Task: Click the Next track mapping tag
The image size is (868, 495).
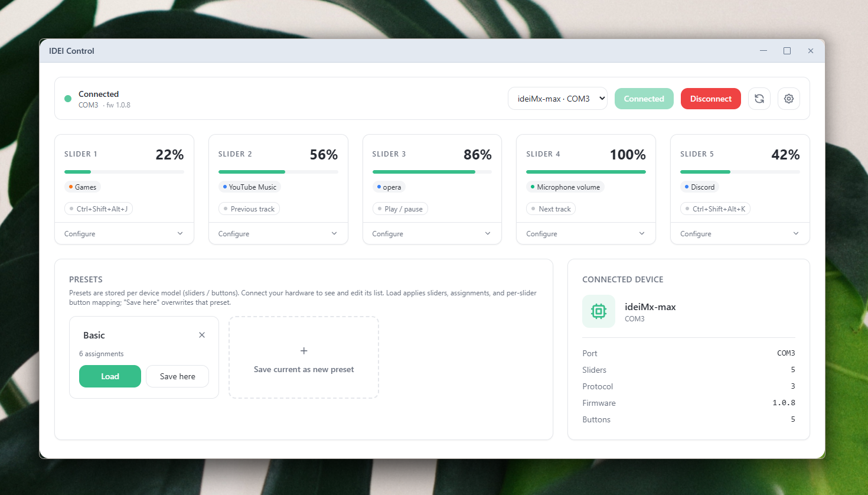Action: [x=551, y=209]
